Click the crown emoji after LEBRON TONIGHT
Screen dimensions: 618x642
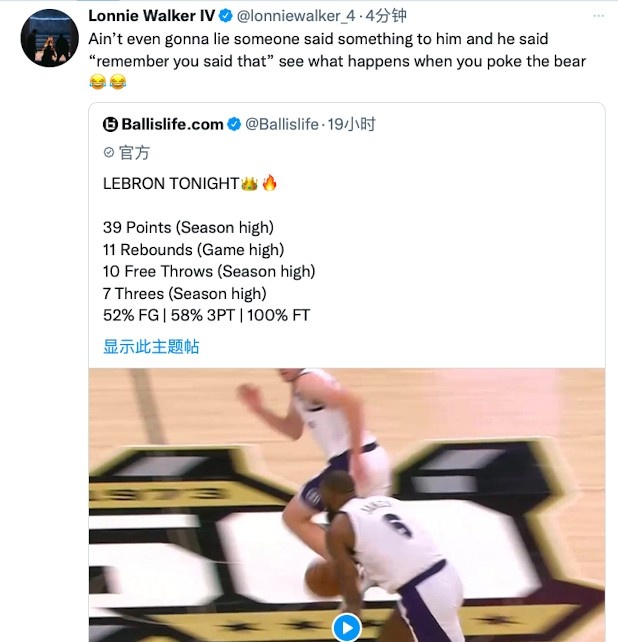pyautogui.click(x=249, y=183)
